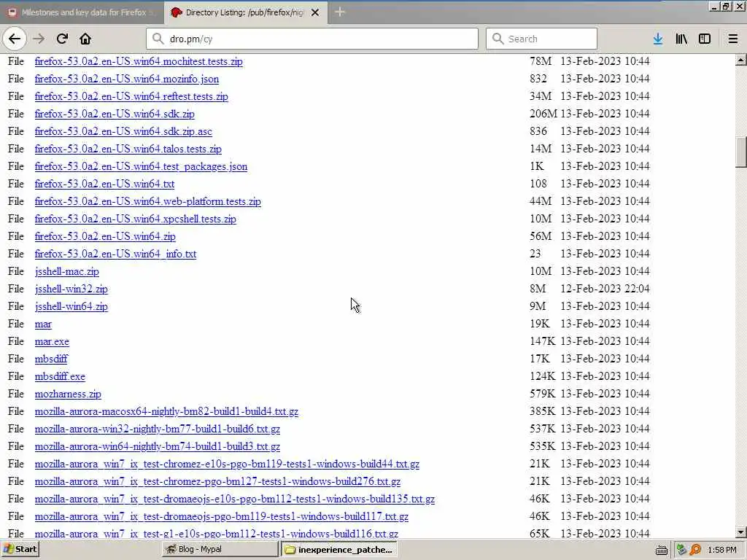
Task: Open test-chromez-pgo-bm127 build276 log link
Action: (x=217, y=481)
